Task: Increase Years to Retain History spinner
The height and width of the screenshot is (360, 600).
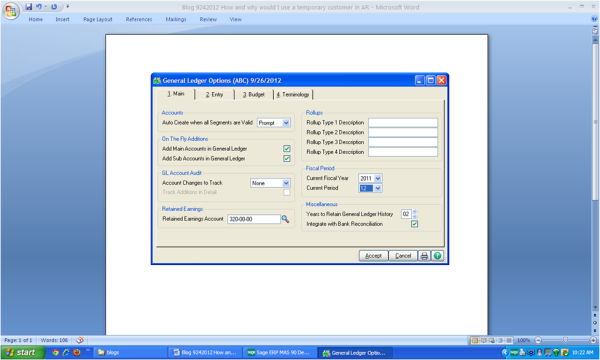Action: tap(415, 212)
